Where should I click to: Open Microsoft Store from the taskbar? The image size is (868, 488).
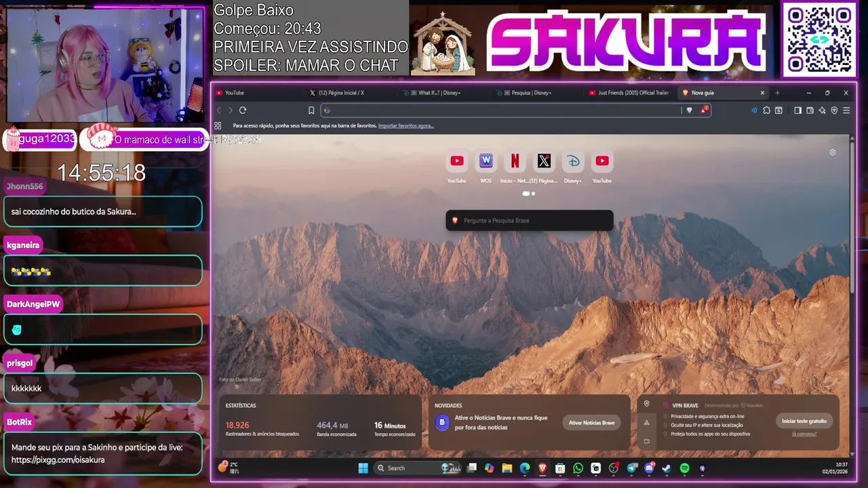point(560,468)
